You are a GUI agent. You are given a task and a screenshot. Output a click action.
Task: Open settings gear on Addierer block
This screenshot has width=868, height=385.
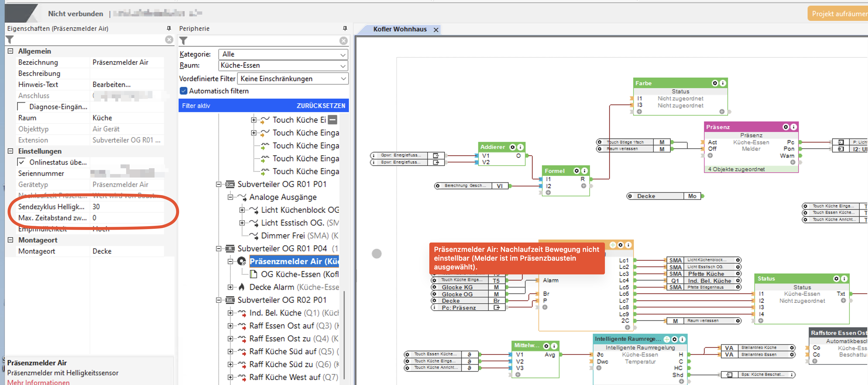click(x=512, y=147)
